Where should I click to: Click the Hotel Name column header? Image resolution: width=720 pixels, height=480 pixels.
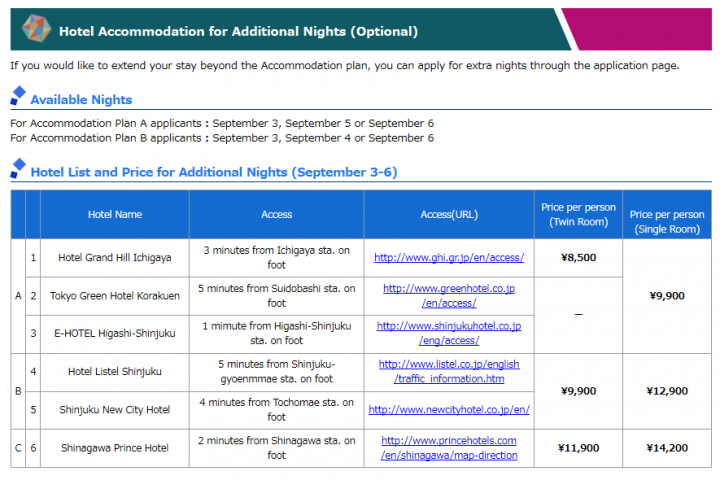click(x=115, y=215)
